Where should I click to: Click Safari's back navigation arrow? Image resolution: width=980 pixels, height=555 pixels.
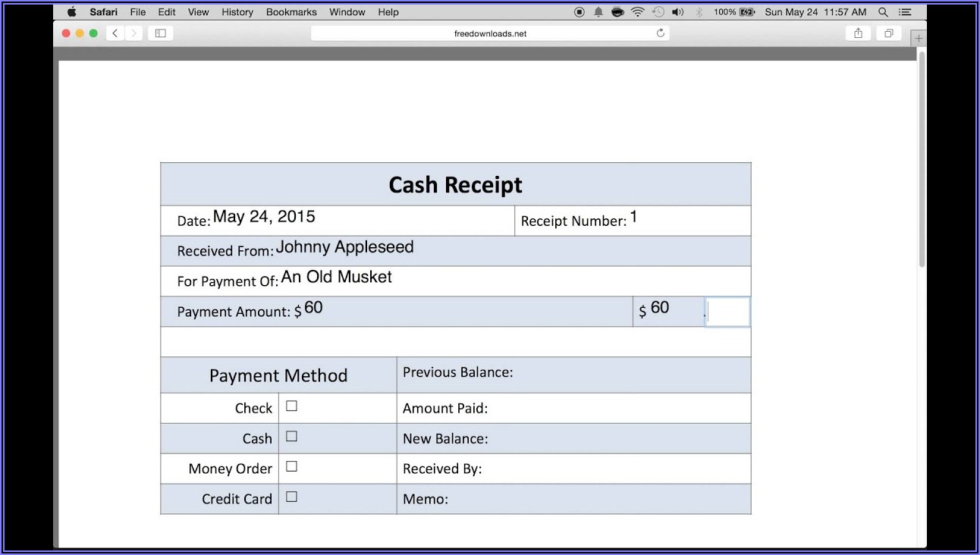[x=115, y=33]
